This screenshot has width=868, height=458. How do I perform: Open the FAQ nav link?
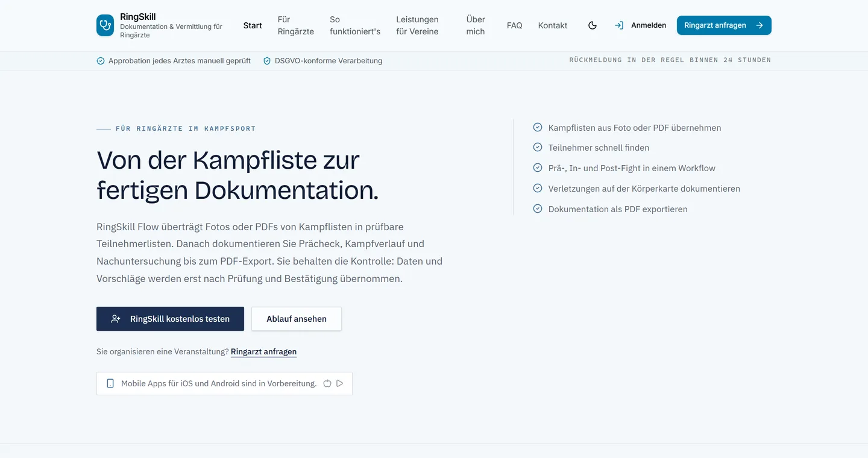click(515, 25)
